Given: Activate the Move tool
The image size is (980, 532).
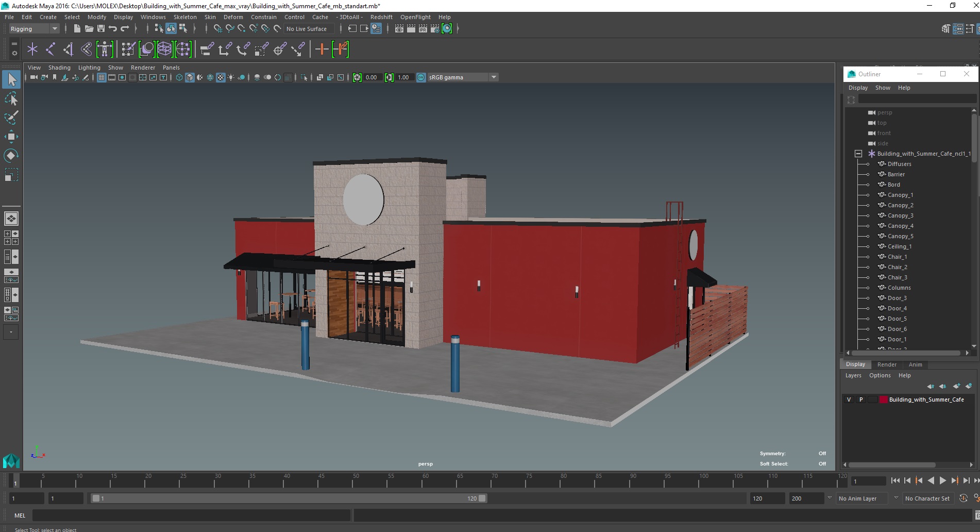Looking at the screenshot, I should [x=11, y=136].
